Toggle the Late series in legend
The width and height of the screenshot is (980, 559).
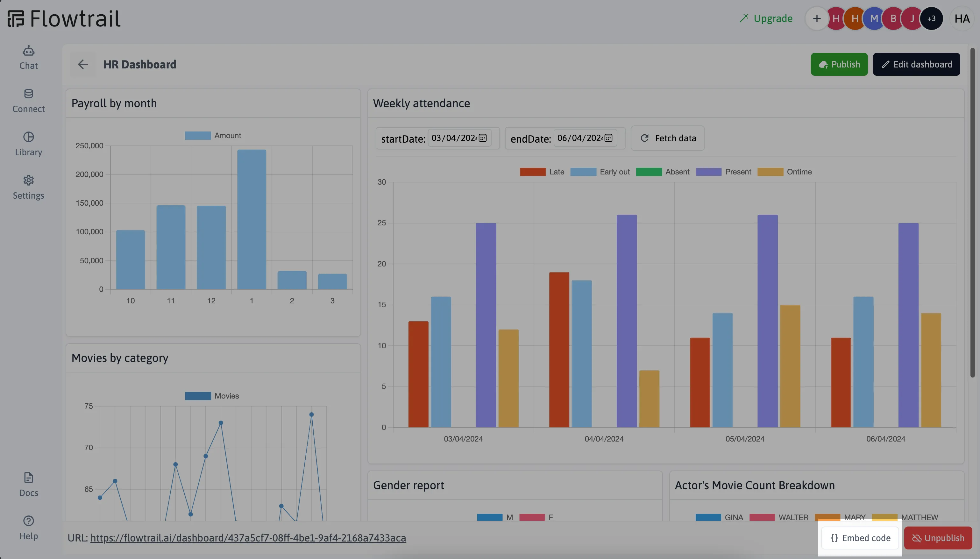[x=542, y=172]
